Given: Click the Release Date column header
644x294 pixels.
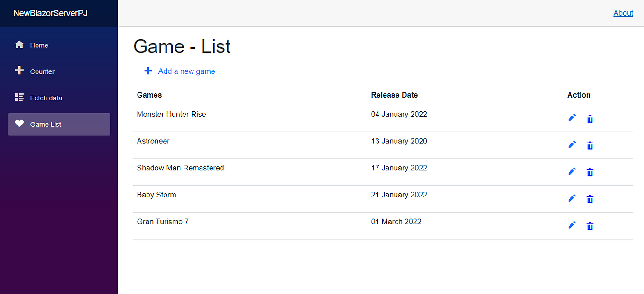Looking at the screenshot, I should coord(394,95).
